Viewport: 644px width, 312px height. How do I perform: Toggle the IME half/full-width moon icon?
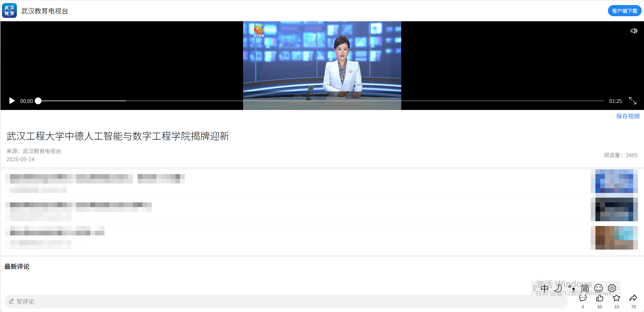558,288
